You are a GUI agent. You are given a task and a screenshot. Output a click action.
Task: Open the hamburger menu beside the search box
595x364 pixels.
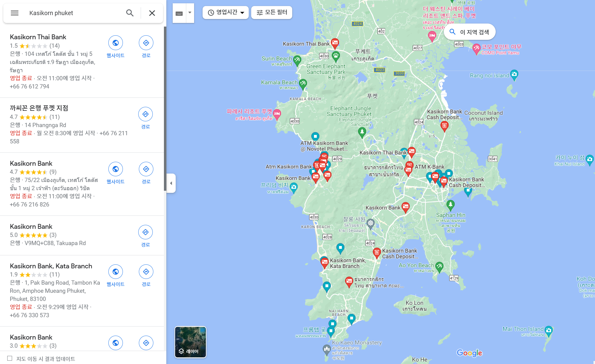tap(14, 13)
